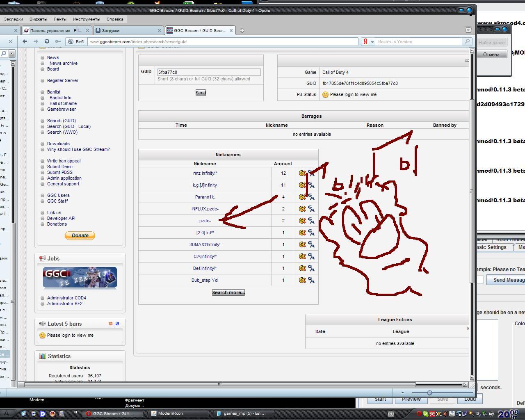Open the left panel dropdown arrow
The height and width of the screenshot is (420, 525).
click(x=12, y=53)
